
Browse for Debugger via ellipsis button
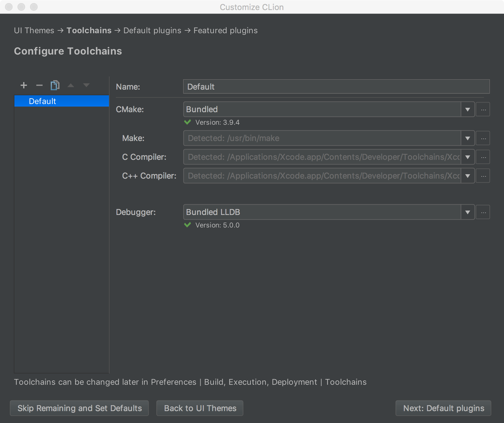click(x=483, y=212)
